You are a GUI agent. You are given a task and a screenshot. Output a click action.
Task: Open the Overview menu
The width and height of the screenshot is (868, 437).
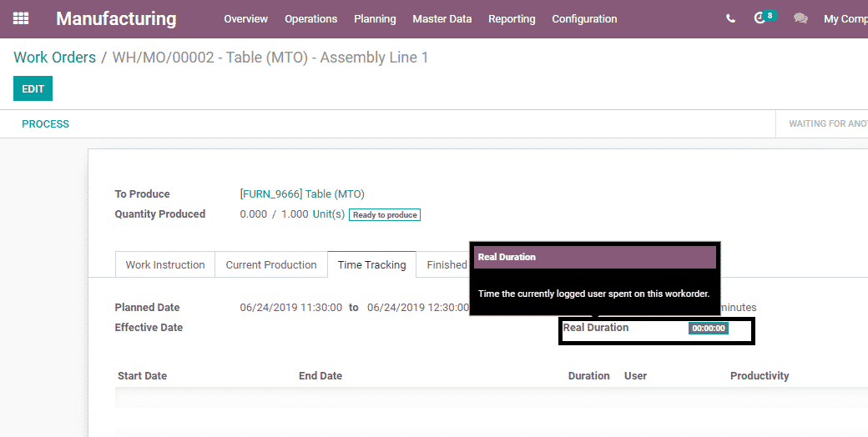point(245,18)
